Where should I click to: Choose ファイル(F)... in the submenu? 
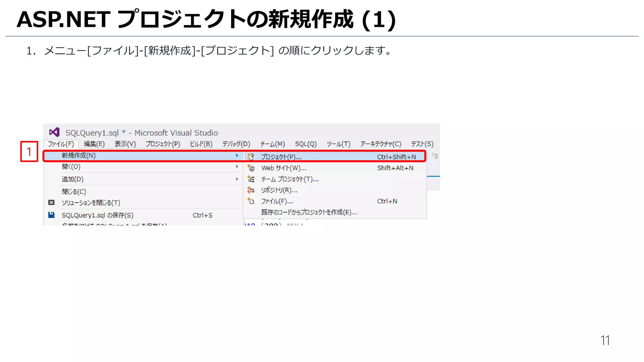pos(335,201)
